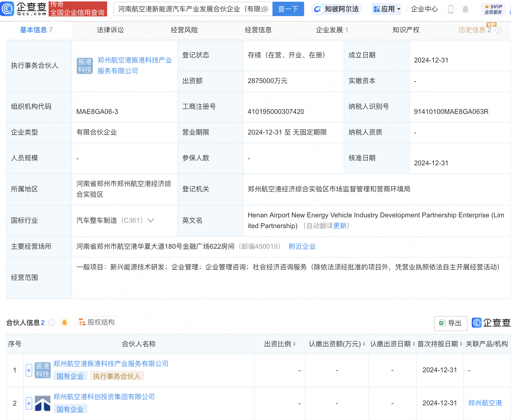Open 郑州航空港振港科技产业服务有限公司 in 执行事务合伙人
This screenshot has height=420, width=511.
click(x=135, y=66)
